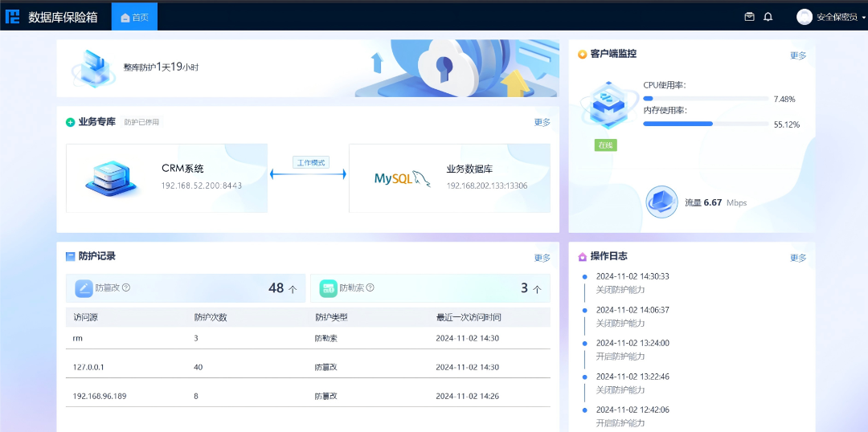Click the CRM系统 server stack icon
Viewport: 868px width, 432px height.
tap(111, 177)
